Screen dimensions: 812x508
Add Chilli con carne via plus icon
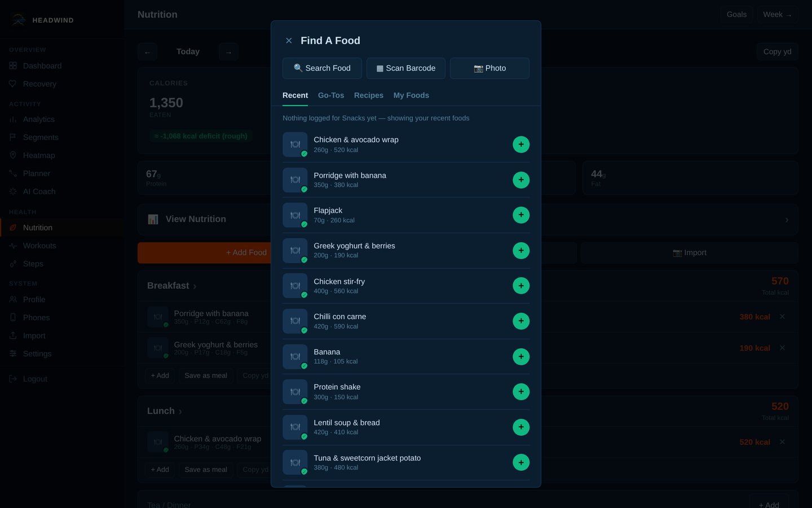point(521,321)
